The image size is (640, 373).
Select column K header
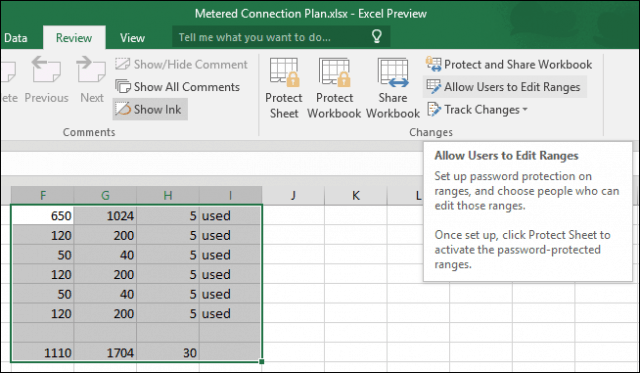tap(356, 195)
